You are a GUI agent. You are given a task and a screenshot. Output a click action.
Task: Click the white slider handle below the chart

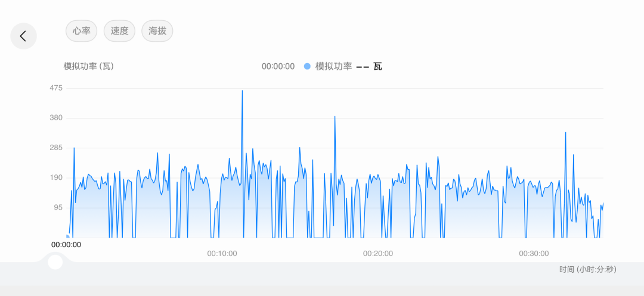pyautogui.click(x=55, y=261)
